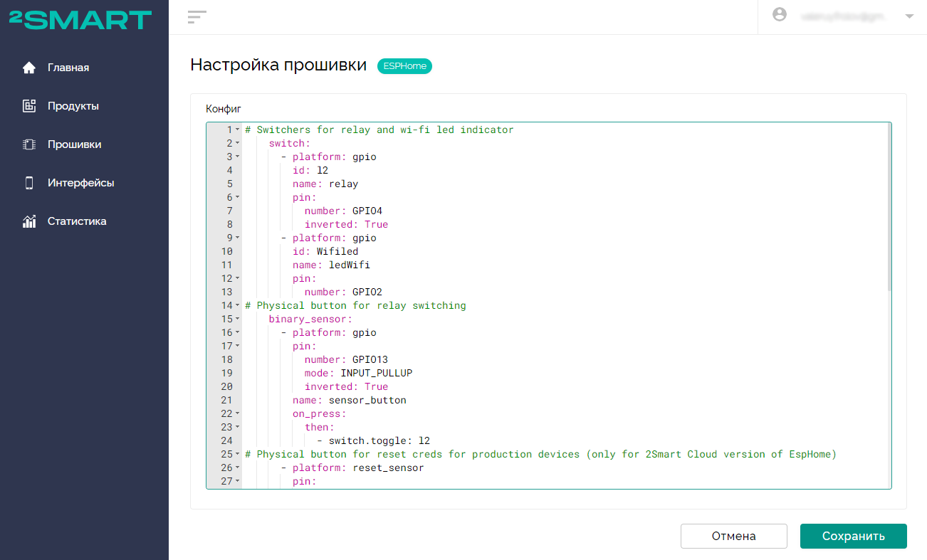The height and width of the screenshot is (560, 927).
Task: Collapse fold arrow on line 3
Action: 238,157
